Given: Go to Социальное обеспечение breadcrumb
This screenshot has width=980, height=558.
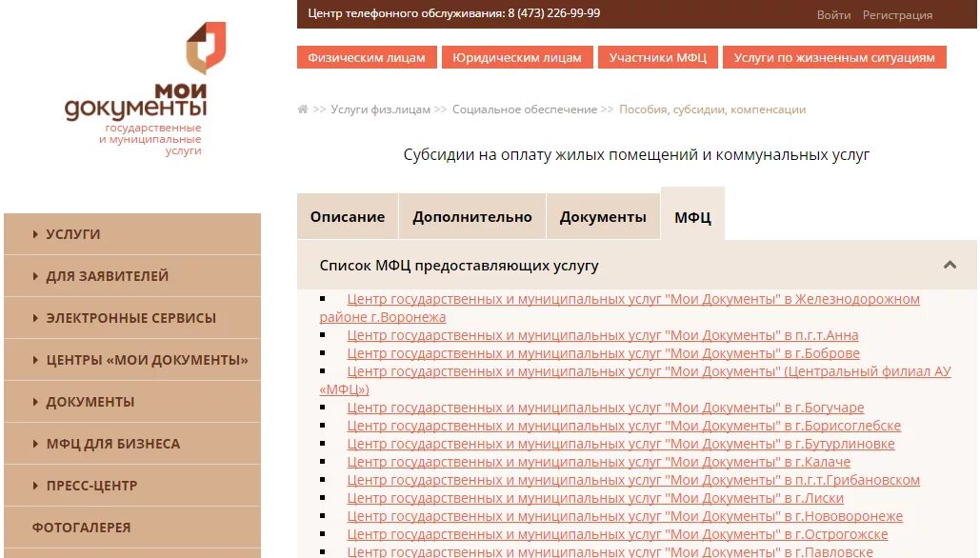Looking at the screenshot, I should pyautogui.click(x=525, y=110).
